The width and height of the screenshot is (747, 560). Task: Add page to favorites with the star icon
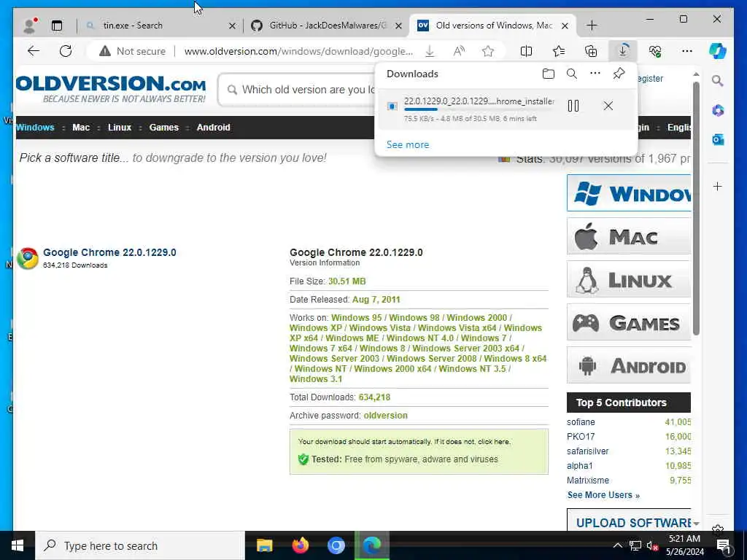488,51
